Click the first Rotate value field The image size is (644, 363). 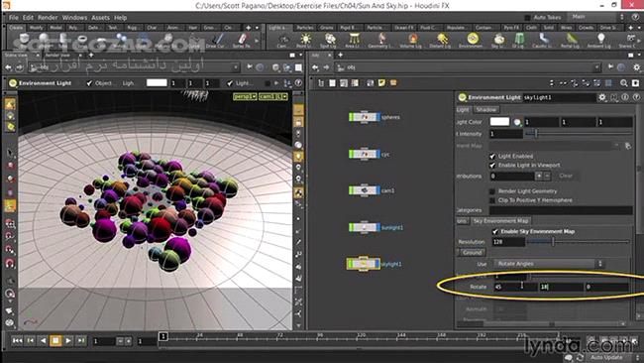[x=514, y=287]
